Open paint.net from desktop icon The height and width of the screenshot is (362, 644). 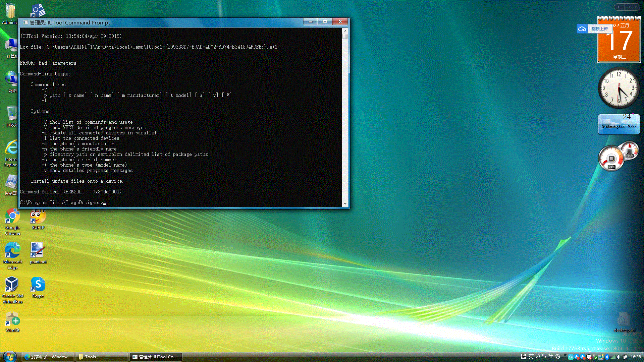click(x=38, y=251)
